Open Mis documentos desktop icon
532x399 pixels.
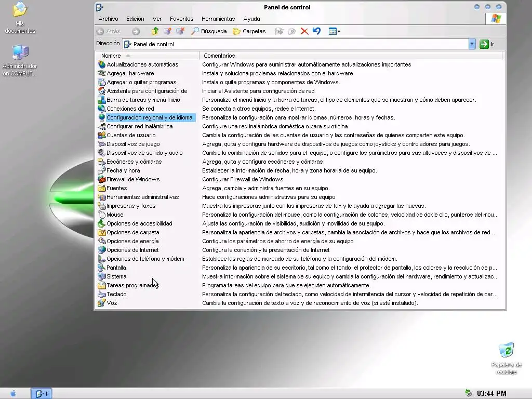pyautogui.click(x=20, y=18)
